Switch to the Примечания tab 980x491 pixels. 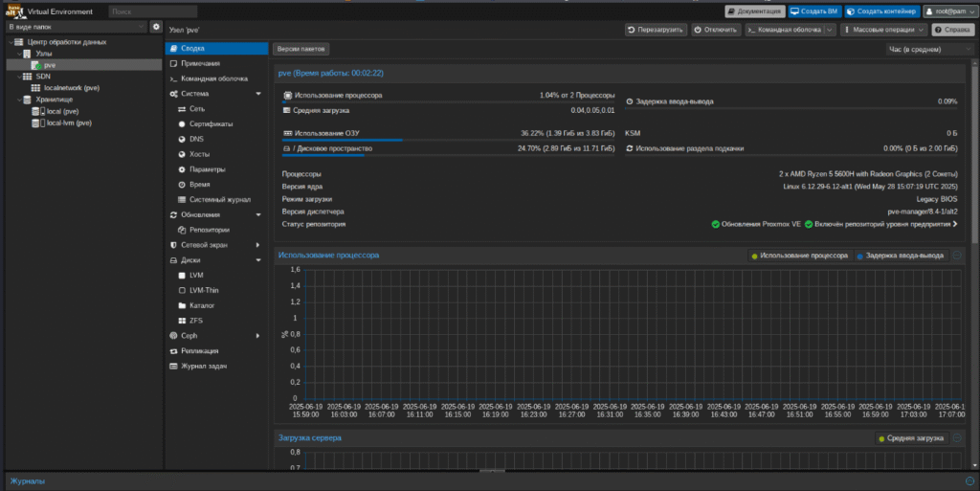199,63
